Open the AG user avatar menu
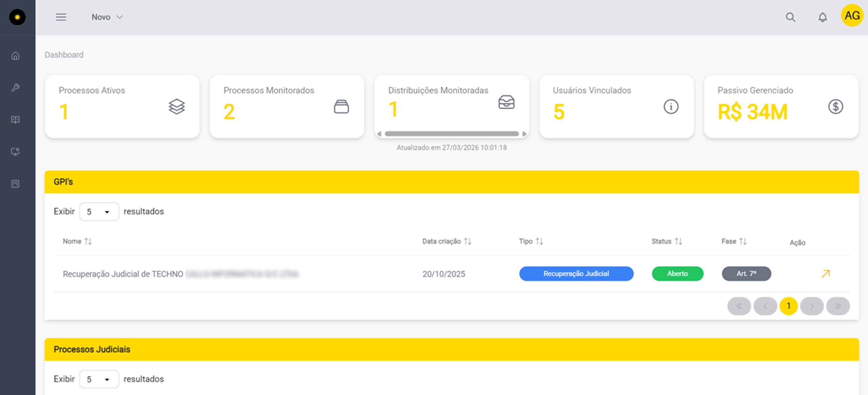Image resolution: width=868 pixels, height=395 pixels. pyautogui.click(x=852, y=16)
